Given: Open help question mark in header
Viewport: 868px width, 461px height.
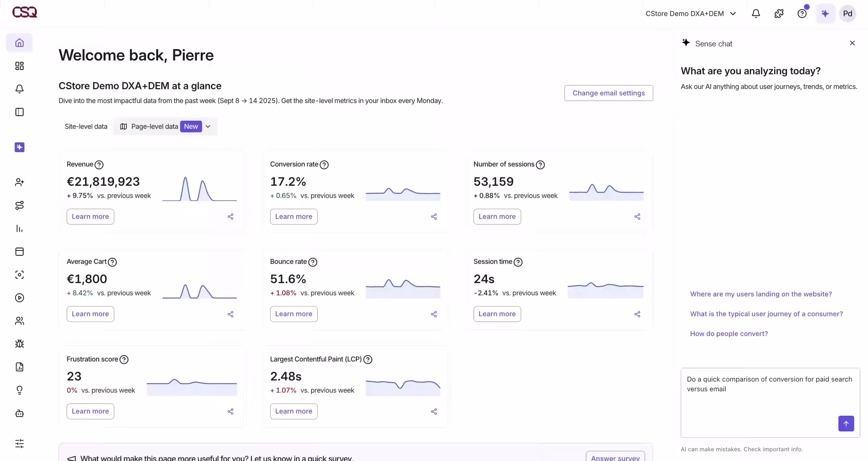Looking at the screenshot, I should tap(802, 14).
